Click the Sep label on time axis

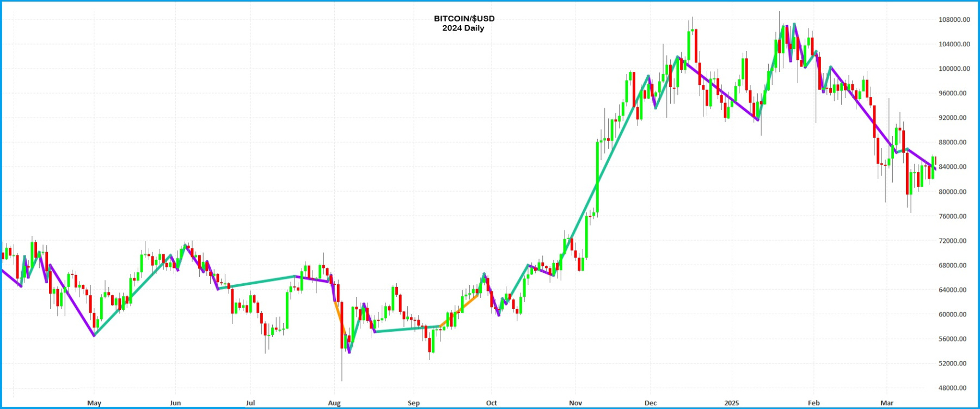tap(414, 403)
